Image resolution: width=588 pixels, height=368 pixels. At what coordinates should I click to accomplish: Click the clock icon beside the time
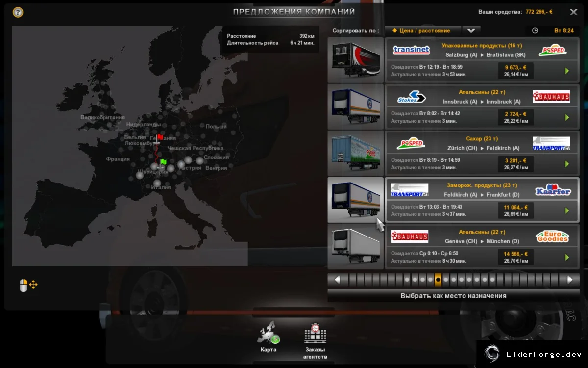(535, 30)
